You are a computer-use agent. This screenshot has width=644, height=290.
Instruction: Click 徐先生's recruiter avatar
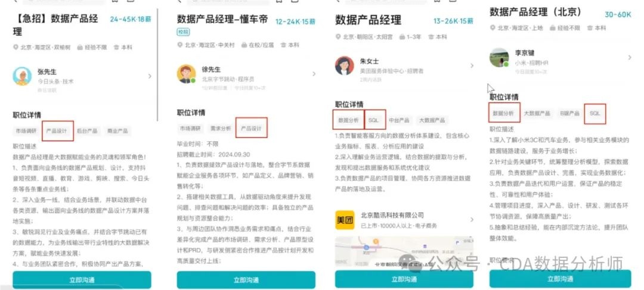187,74
